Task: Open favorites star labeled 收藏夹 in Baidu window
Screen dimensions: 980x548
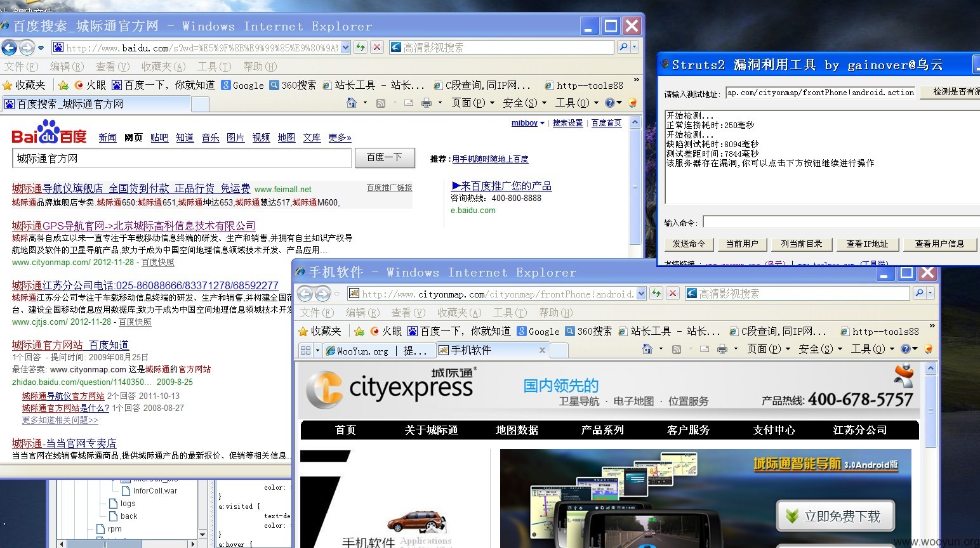Action: pyautogui.click(x=24, y=85)
